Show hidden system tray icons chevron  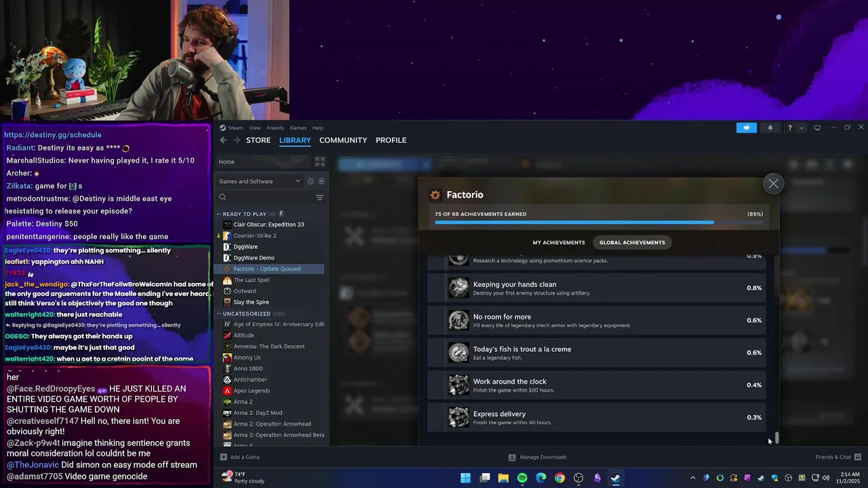click(692, 478)
